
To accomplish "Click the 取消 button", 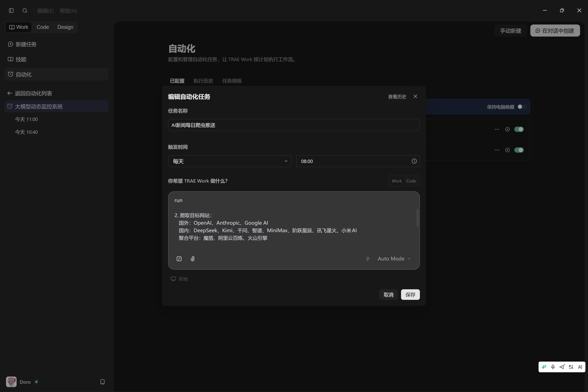I will [x=388, y=295].
